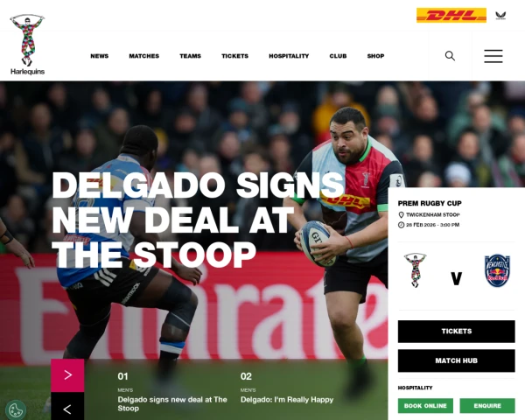Open the hamburger menu icon

point(493,56)
